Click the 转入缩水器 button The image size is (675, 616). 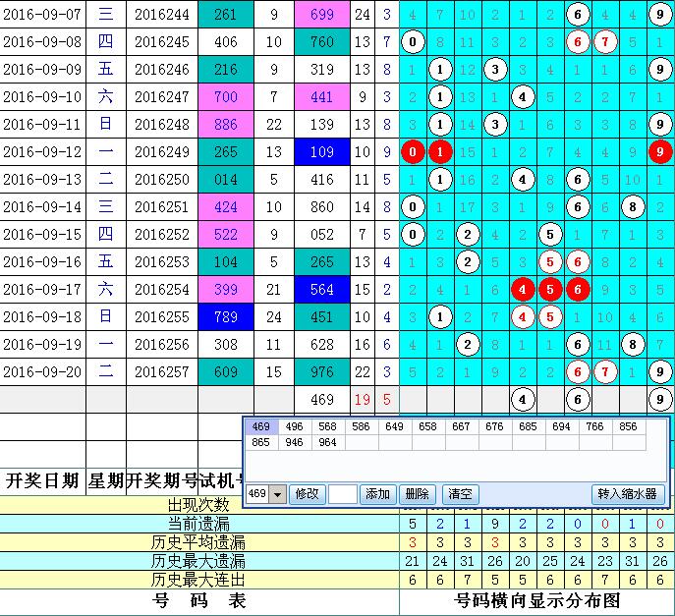[627, 494]
